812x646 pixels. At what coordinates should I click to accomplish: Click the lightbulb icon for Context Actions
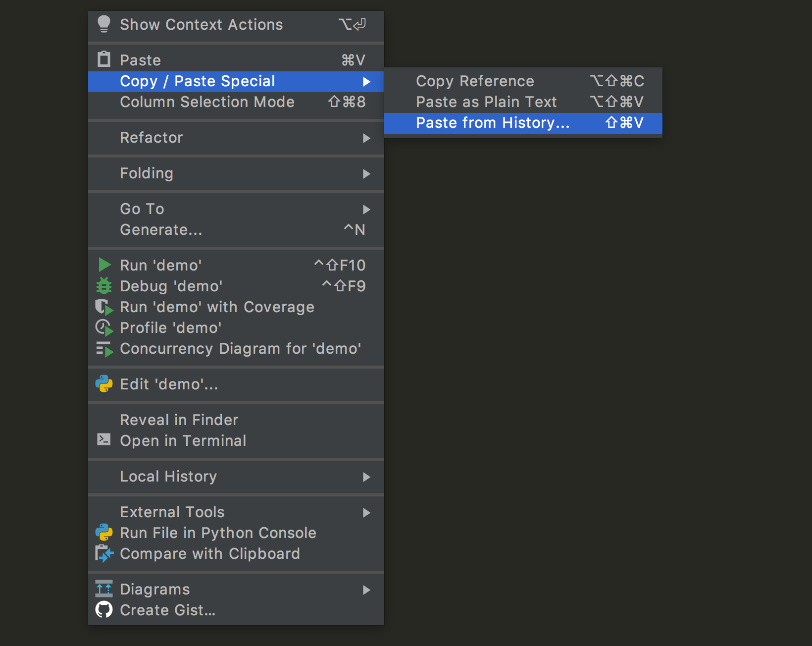[x=104, y=24]
